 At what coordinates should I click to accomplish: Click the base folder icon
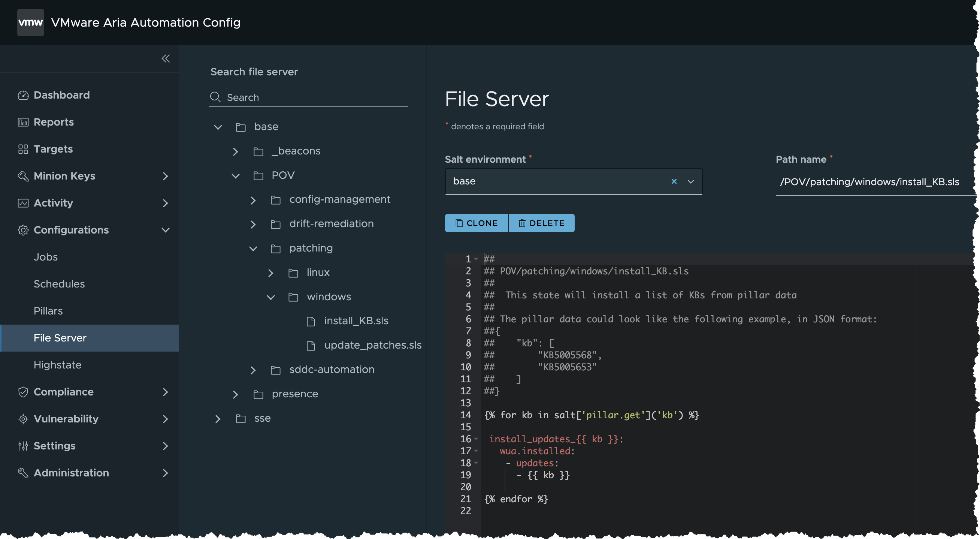241,127
